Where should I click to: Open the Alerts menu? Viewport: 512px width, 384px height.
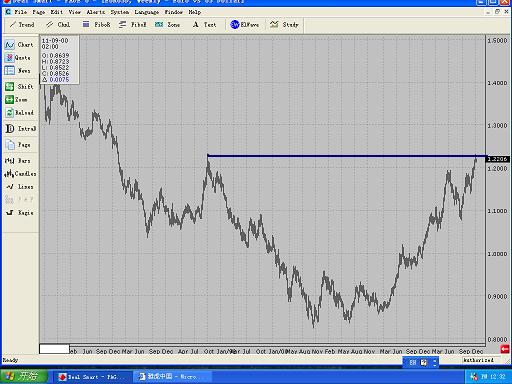[96, 12]
